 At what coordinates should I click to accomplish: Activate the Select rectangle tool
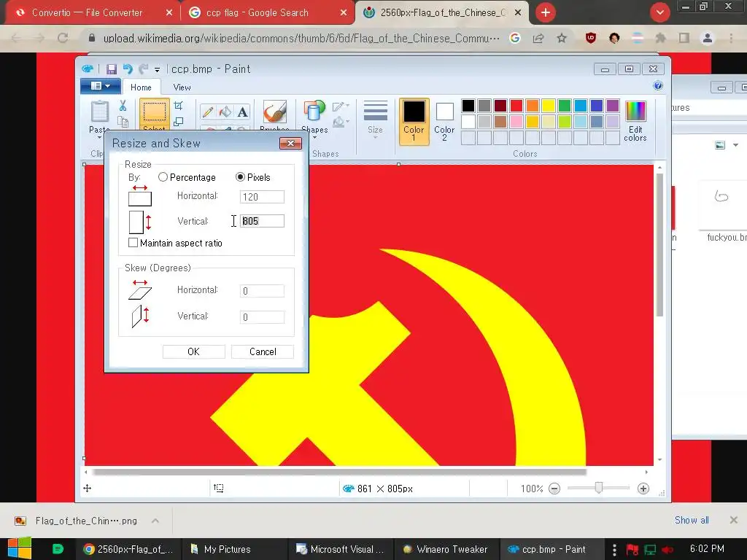tap(155, 112)
